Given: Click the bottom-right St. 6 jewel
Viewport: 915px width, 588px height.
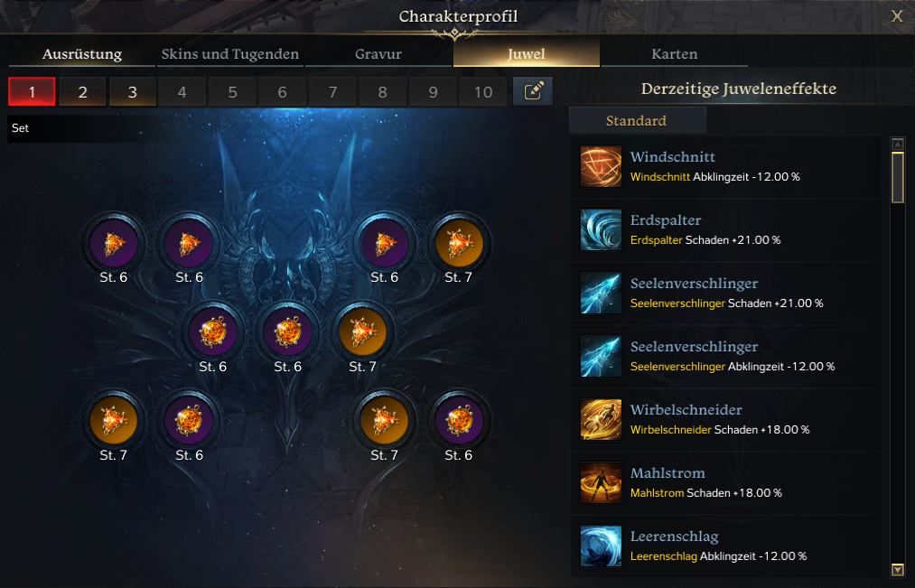Looking at the screenshot, I should pyautogui.click(x=459, y=421).
